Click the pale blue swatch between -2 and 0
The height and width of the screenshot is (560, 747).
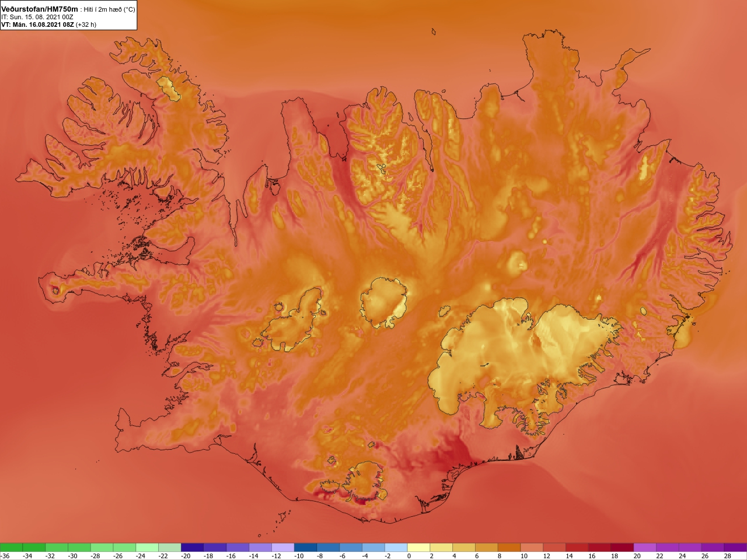(x=396, y=547)
